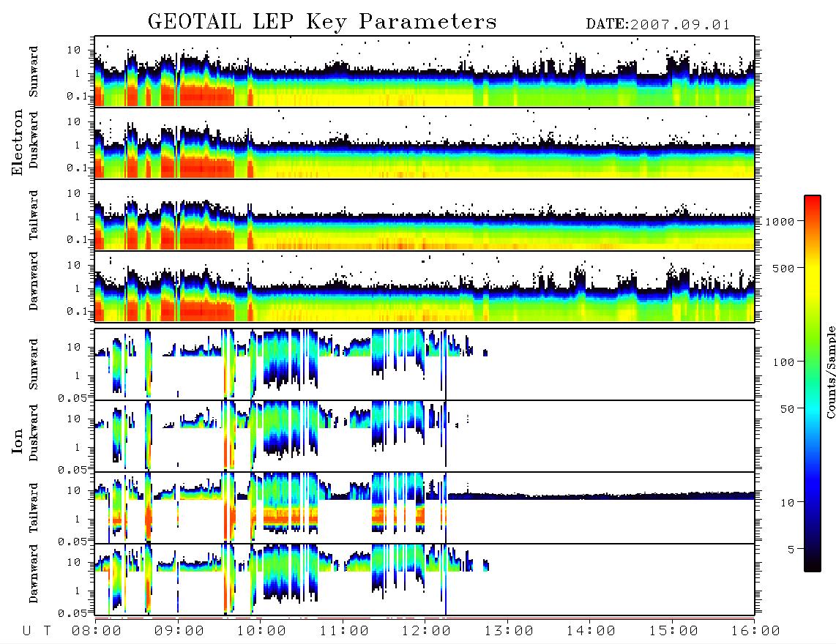Image resolution: width=836 pixels, height=644 pixels.
Task: Click the blue band of the colorbar
Action: (x=813, y=480)
